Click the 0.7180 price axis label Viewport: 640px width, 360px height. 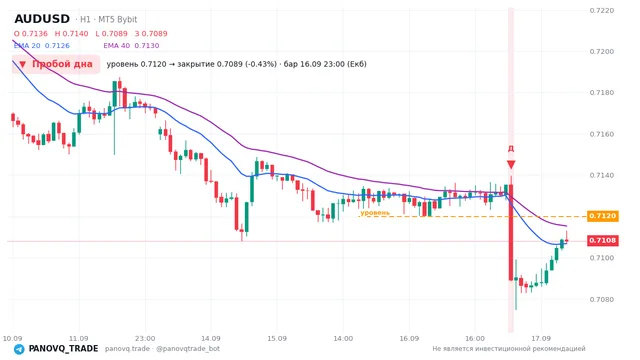[602, 93]
